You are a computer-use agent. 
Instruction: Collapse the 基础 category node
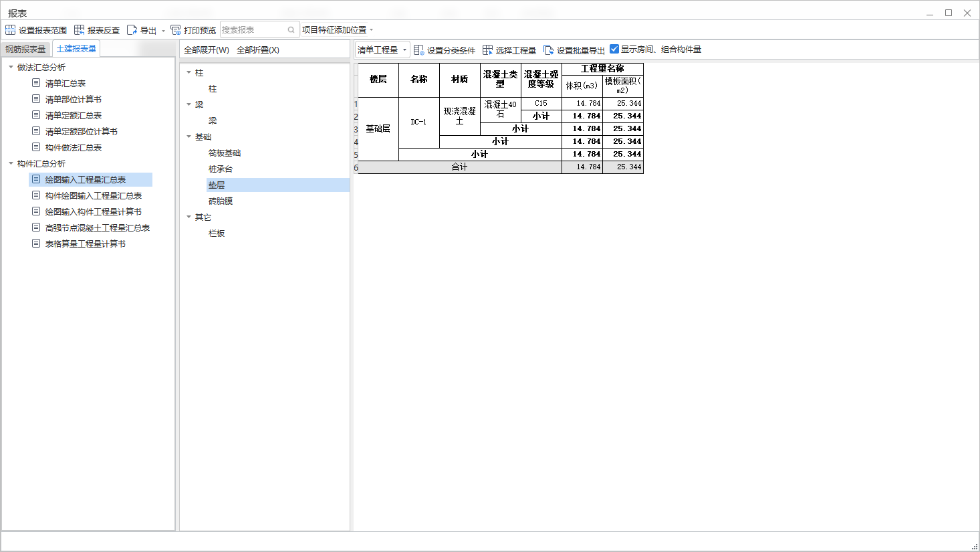tap(189, 136)
